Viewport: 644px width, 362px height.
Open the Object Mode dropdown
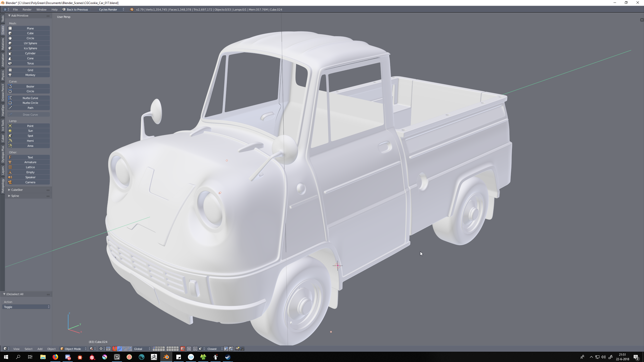[73, 349]
